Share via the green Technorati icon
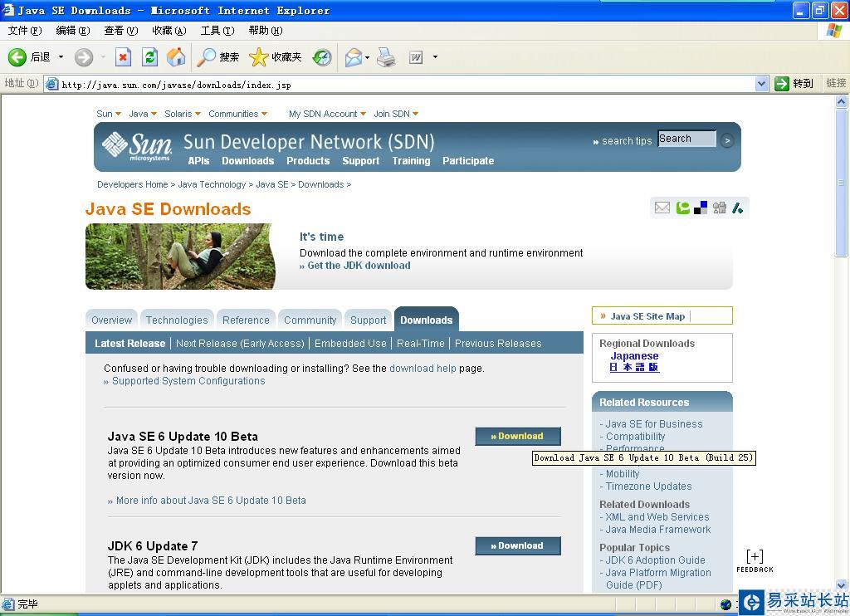 tap(682, 208)
